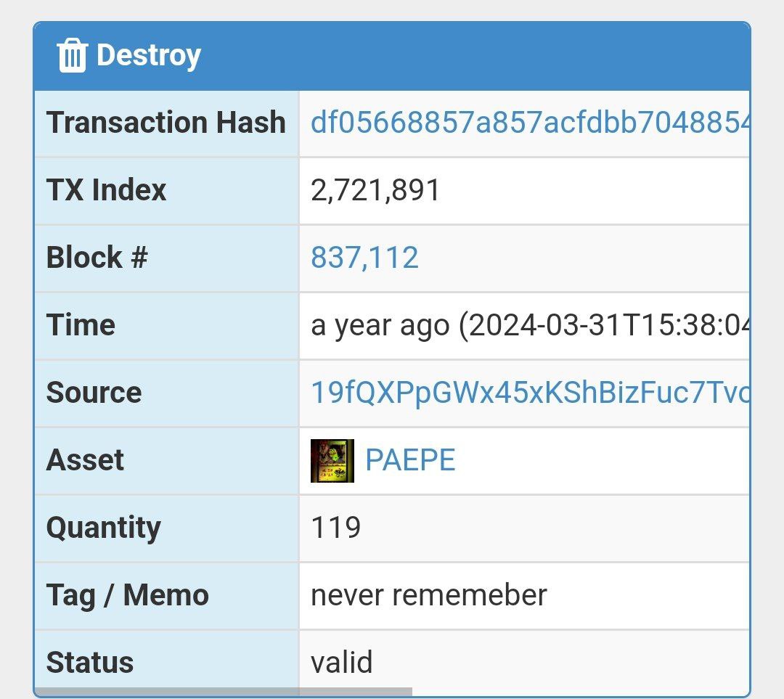Click the Time row label
The width and height of the screenshot is (784, 699).
click(x=81, y=325)
